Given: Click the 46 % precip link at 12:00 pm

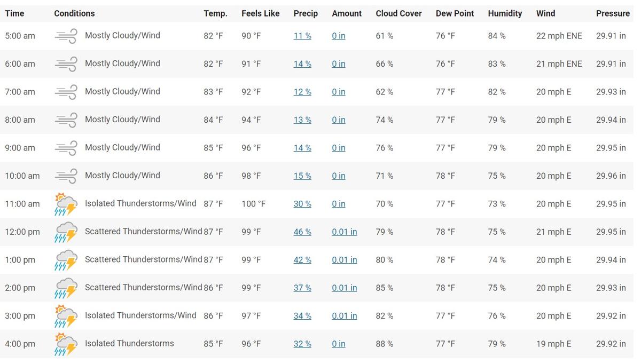Looking at the screenshot, I should pos(302,231).
